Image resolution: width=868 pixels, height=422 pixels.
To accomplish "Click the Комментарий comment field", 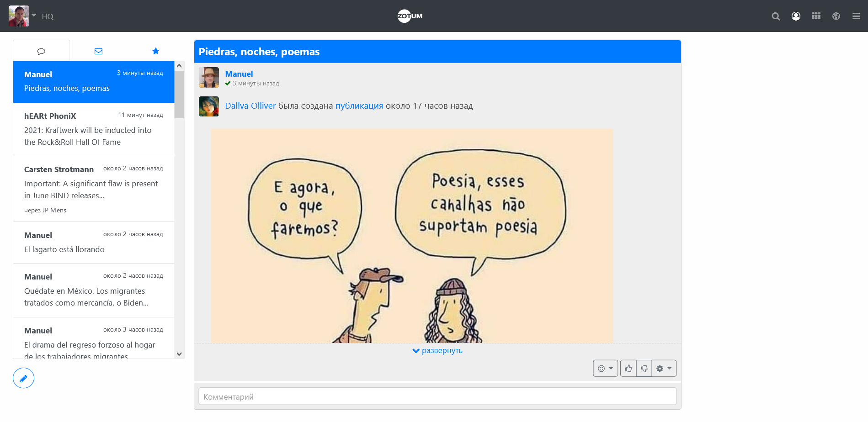I will (437, 396).
